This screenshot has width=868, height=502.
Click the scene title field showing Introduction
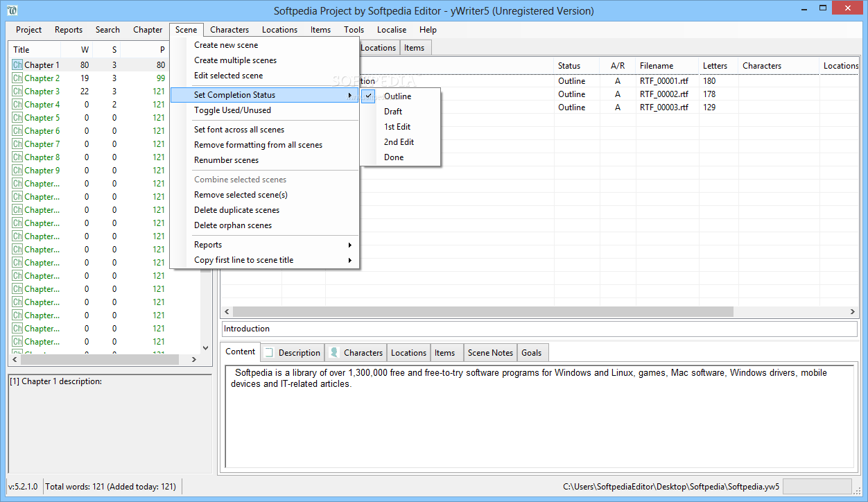[x=539, y=329]
